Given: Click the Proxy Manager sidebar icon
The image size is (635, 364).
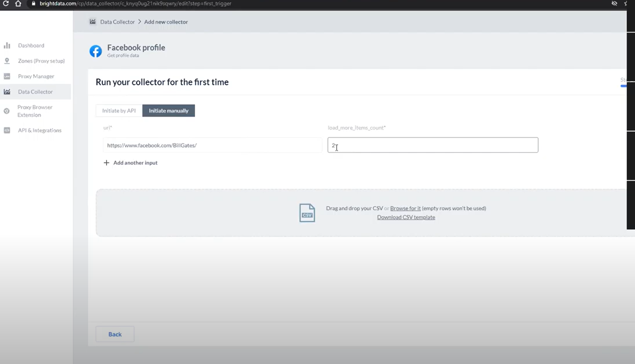Looking at the screenshot, I should coord(7,76).
